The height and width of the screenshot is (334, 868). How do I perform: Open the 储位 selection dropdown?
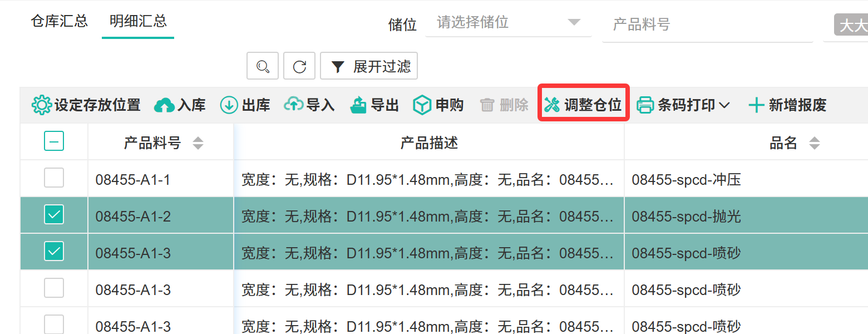(x=507, y=23)
